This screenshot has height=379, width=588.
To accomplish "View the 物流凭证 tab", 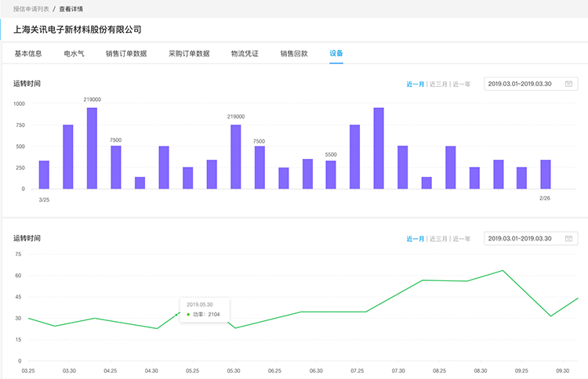I will click(x=245, y=54).
